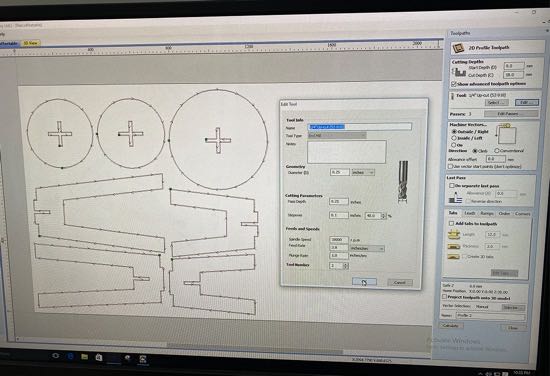Select Inside / Left machining option

pyautogui.click(x=454, y=138)
